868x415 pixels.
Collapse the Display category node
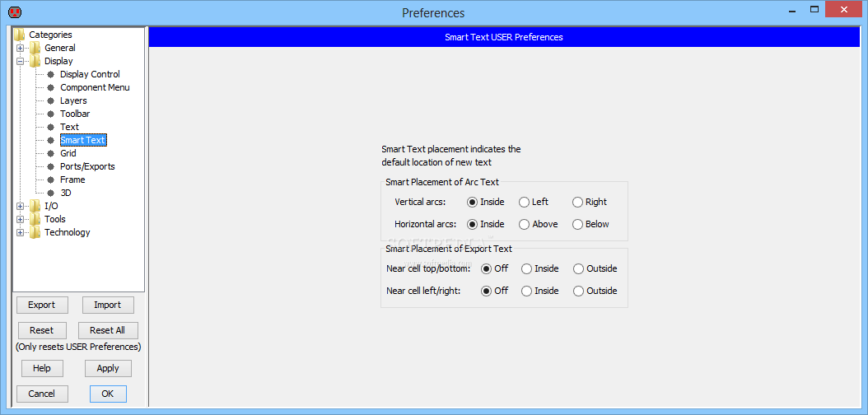pyautogui.click(x=20, y=62)
